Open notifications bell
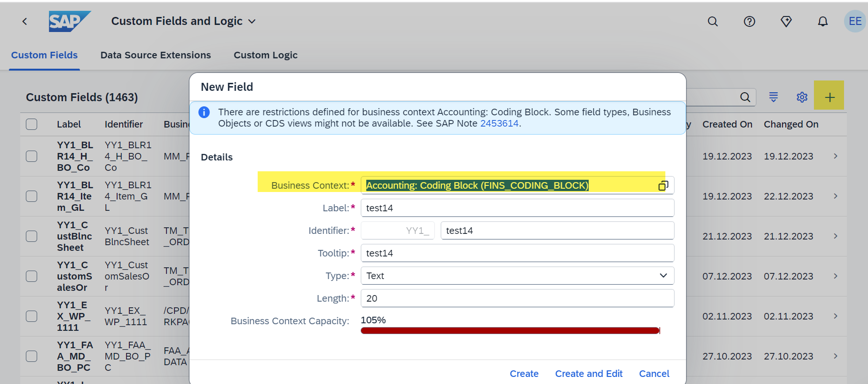 [823, 21]
